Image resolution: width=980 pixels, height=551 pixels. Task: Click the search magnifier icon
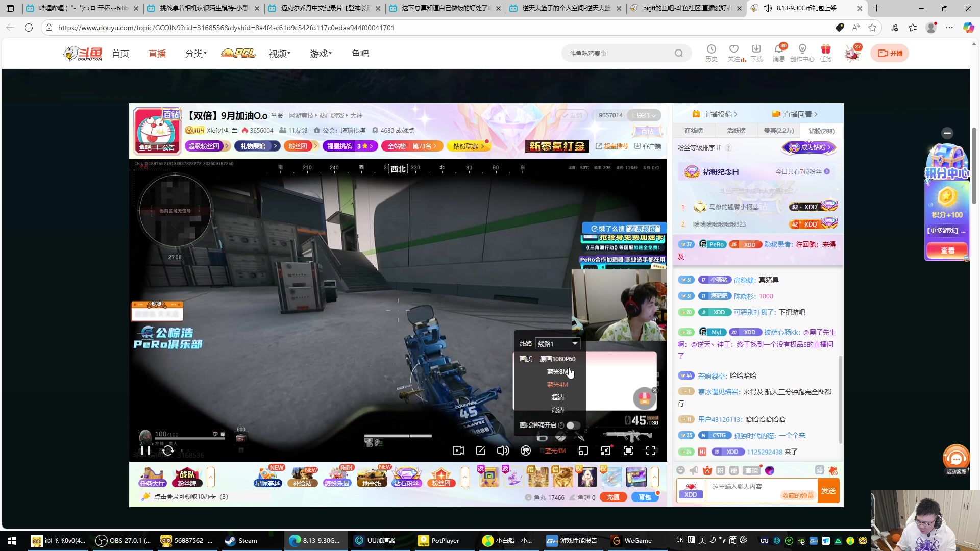point(678,53)
